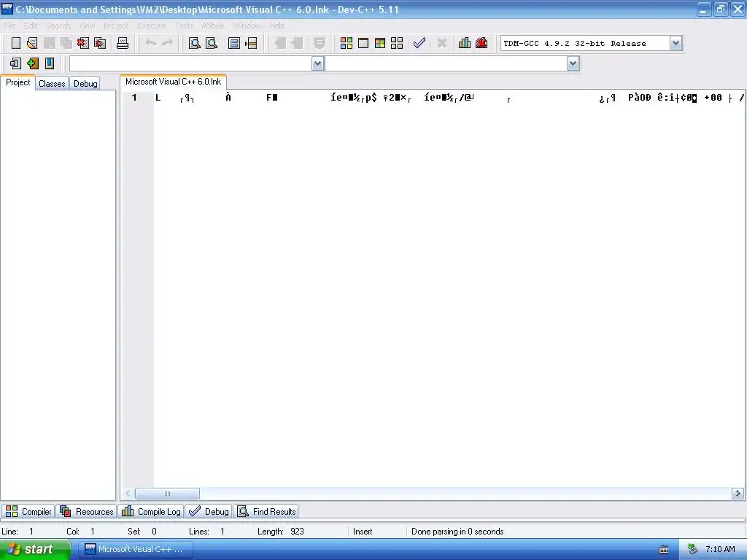Open the Help menu
This screenshot has width=747, height=560.
[x=276, y=26]
